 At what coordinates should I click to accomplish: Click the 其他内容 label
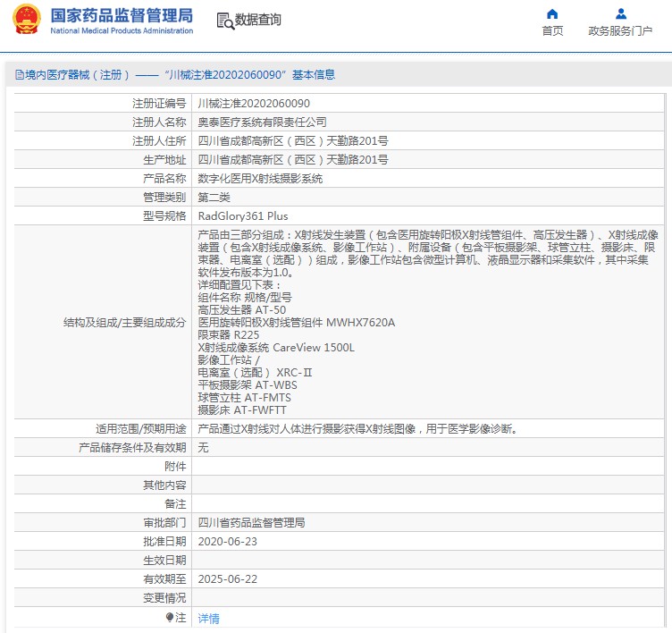point(164,485)
